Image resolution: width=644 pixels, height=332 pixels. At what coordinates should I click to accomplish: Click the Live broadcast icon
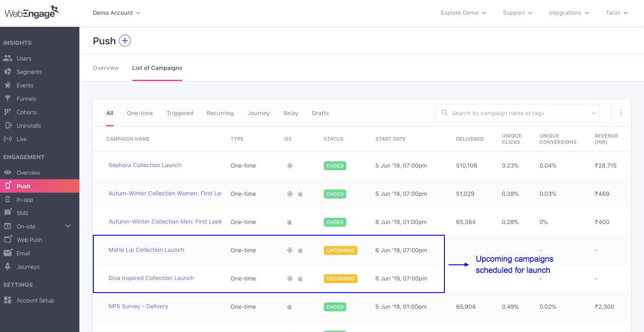(7, 139)
